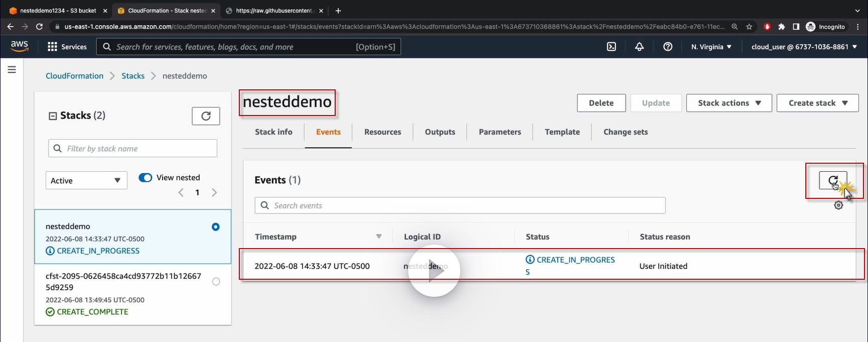The height and width of the screenshot is (342, 868).
Task: Switch to nesteddemo1234 S3 bucket tab
Action: [x=58, y=11]
